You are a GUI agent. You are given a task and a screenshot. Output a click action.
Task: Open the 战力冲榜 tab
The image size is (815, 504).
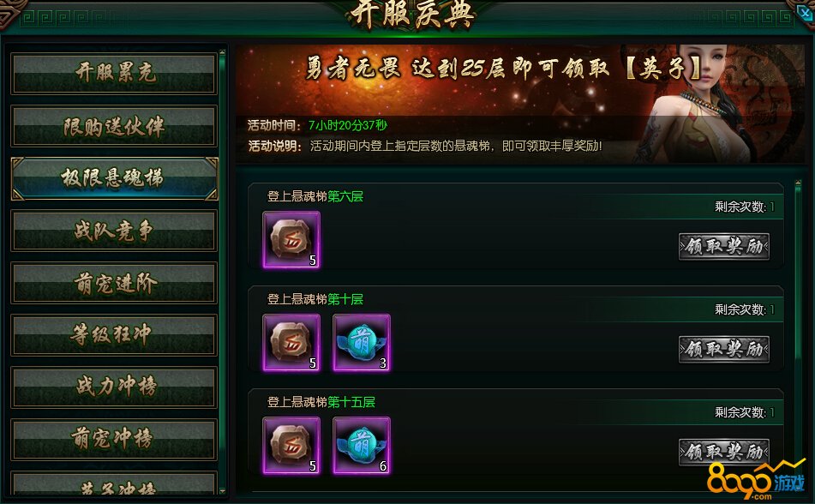114,387
